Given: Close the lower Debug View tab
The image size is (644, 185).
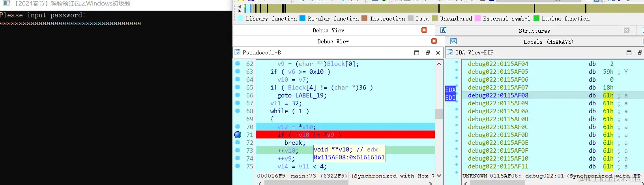Looking at the screenshot, I should pyautogui.click(x=434, y=41).
